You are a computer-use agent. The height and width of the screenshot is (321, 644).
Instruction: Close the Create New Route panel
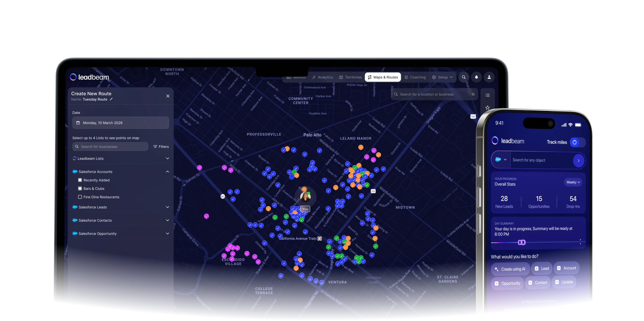coord(168,96)
